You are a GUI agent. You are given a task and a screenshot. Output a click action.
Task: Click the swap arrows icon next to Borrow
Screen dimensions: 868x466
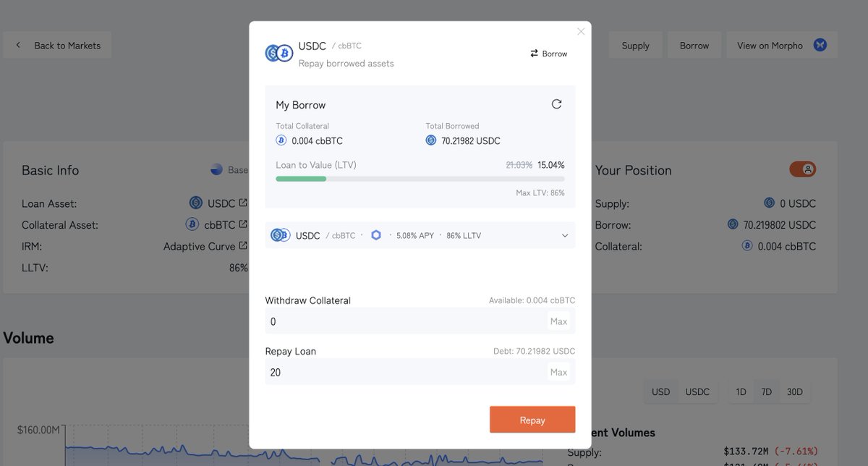534,54
